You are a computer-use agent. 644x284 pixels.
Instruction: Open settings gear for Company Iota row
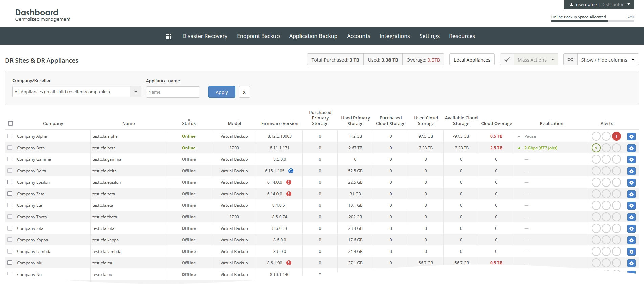631,229
